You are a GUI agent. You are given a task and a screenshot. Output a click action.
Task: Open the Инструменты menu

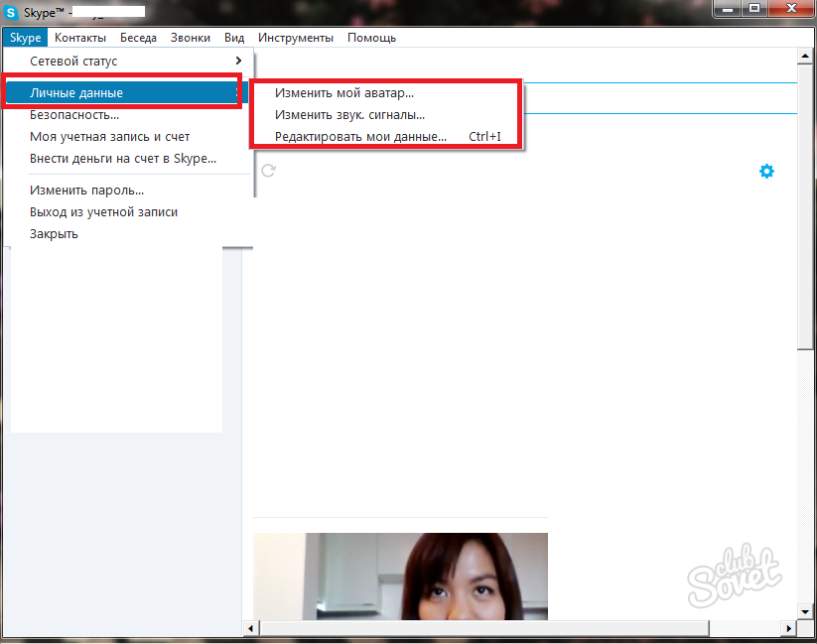coord(295,38)
